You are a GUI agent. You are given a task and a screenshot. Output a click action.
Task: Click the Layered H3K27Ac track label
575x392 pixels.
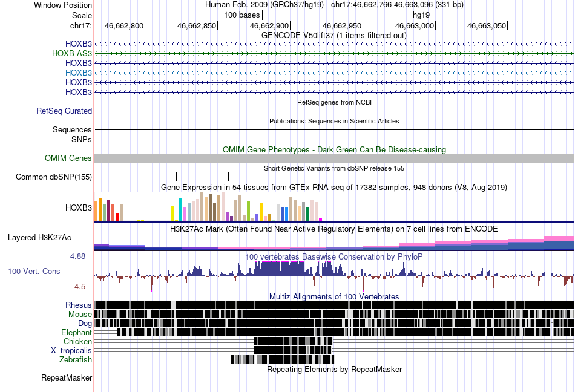pos(39,237)
